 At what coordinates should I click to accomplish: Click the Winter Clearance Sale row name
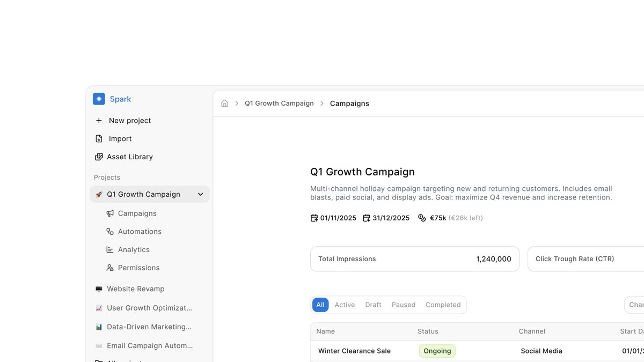(x=354, y=351)
